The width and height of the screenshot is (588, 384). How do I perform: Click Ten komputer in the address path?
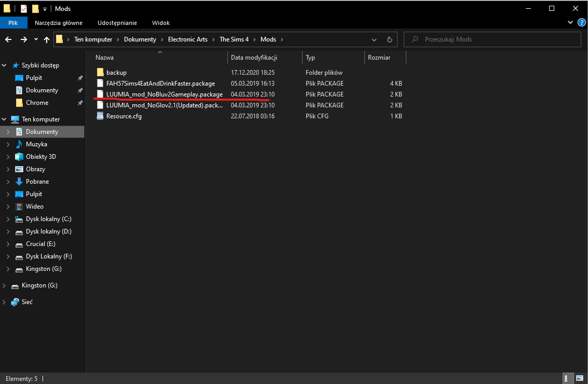coord(93,39)
